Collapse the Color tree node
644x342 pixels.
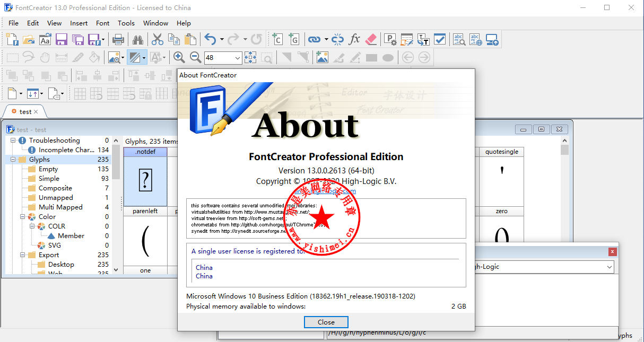[x=22, y=217]
